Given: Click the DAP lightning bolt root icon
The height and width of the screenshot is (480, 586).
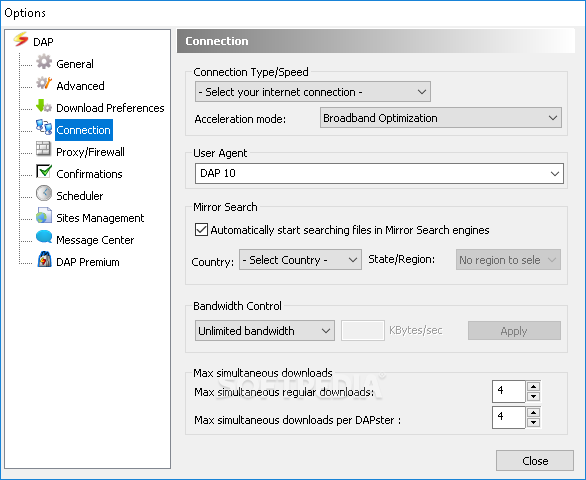Looking at the screenshot, I should click(21, 40).
